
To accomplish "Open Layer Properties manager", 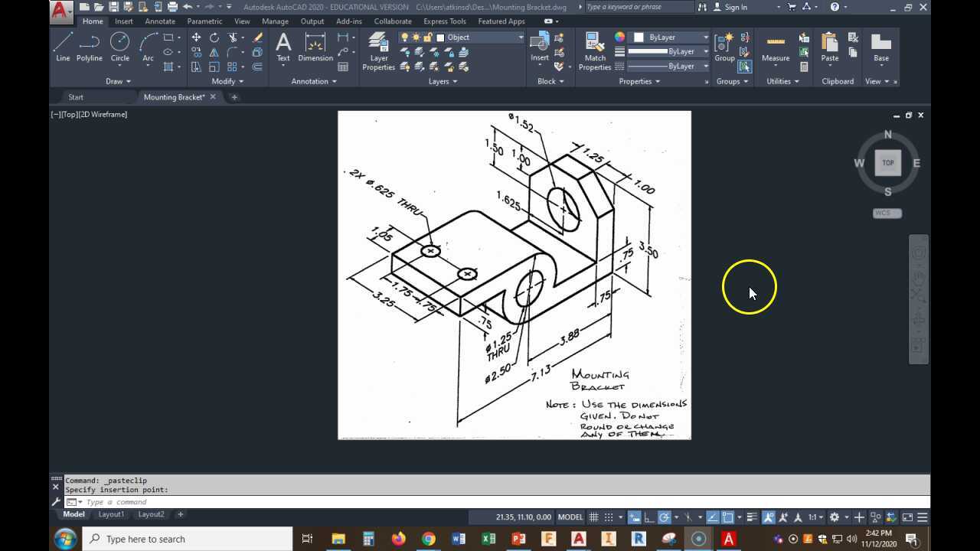I will [x=378, y=47].
